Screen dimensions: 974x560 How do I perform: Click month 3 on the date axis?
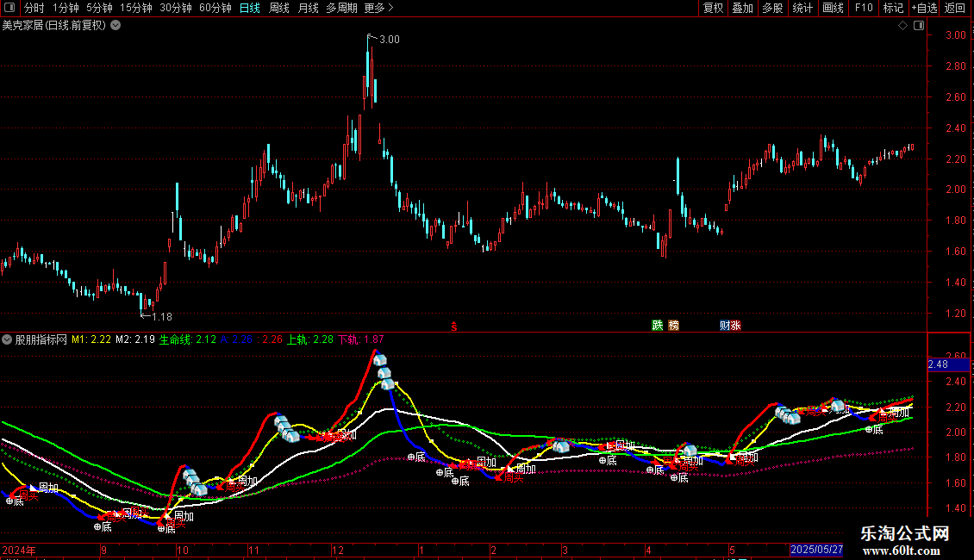[565, 550]
